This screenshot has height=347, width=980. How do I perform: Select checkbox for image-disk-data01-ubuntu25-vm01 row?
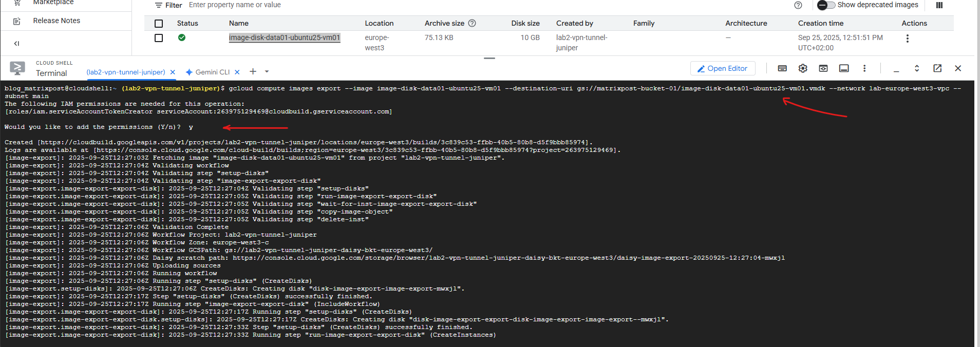(159, 38)
